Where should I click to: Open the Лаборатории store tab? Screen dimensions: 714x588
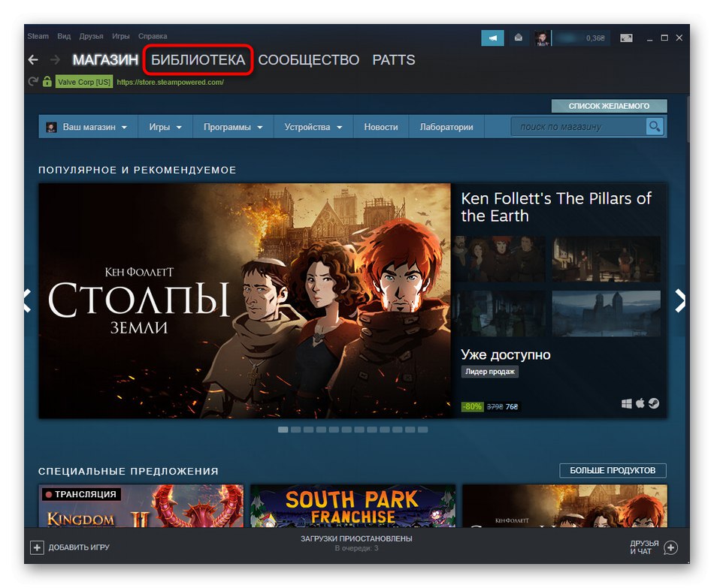(446, 127)
